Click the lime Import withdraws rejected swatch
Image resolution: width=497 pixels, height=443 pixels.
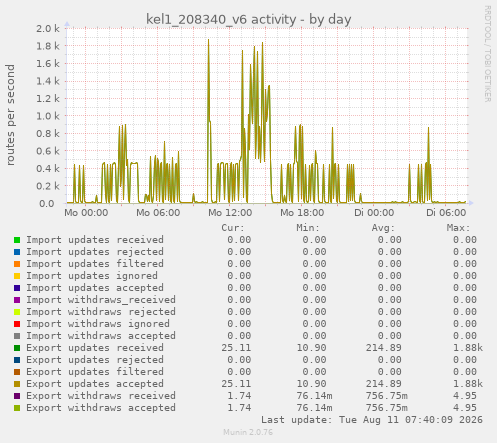17,312
